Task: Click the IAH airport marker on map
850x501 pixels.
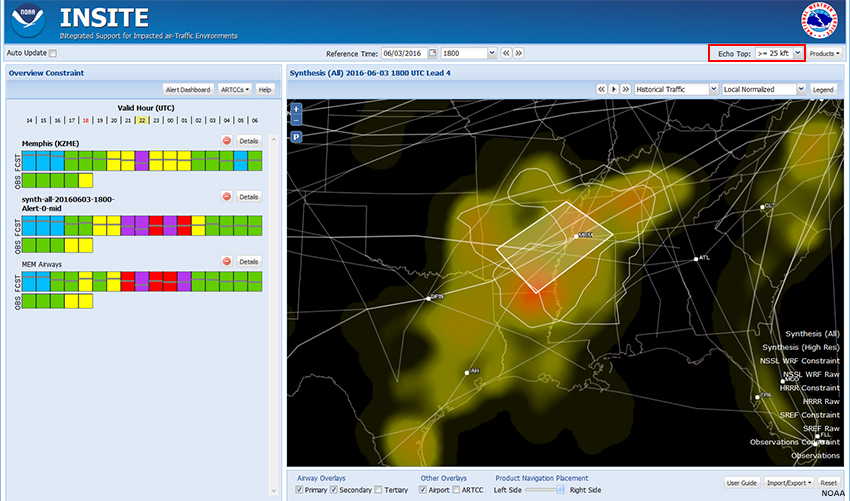Action: tap(467, 372)
